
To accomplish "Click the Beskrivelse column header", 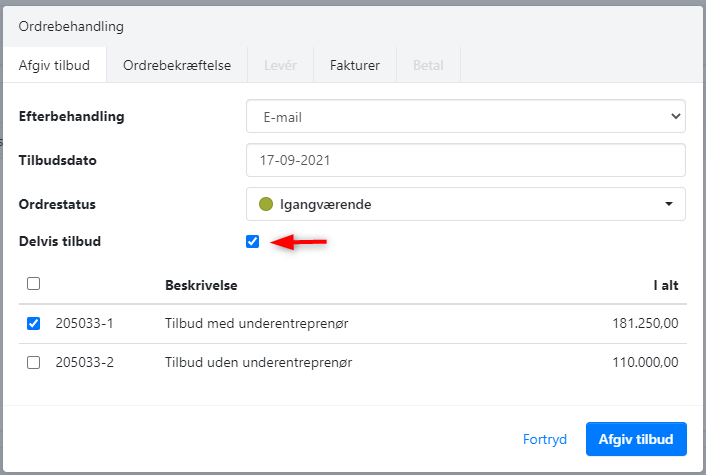I will tap(200, 286).
